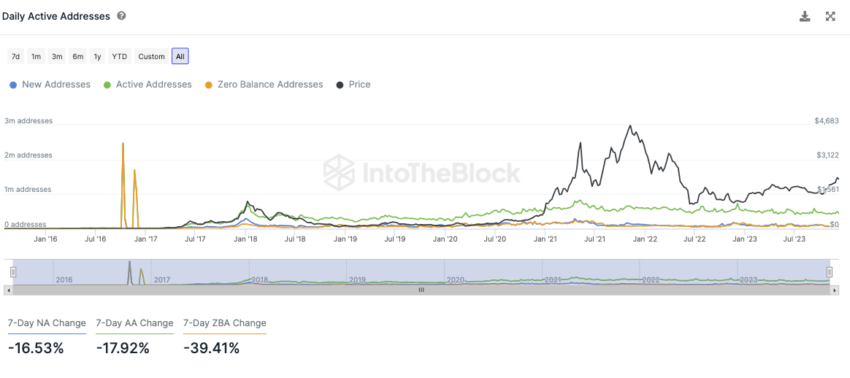This screenshot has width=850, height=378.
Task: Click the 2020 label in navigator
Action: point(455,280)
